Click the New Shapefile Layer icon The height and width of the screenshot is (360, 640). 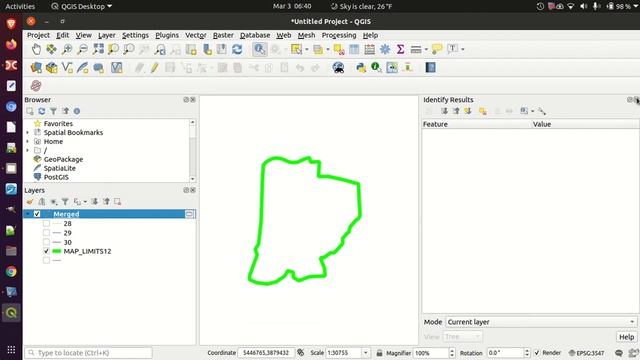(67, 68)
